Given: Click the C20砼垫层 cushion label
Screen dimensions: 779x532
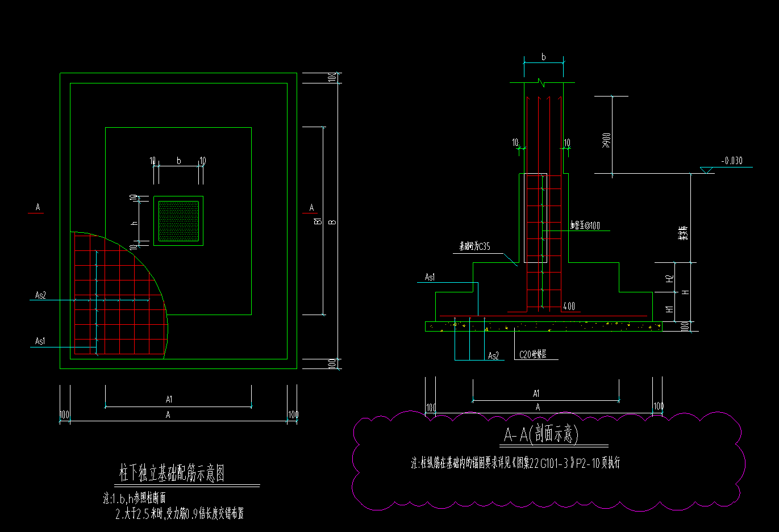Looking at the screenshot, I should [x=533, y=354].
